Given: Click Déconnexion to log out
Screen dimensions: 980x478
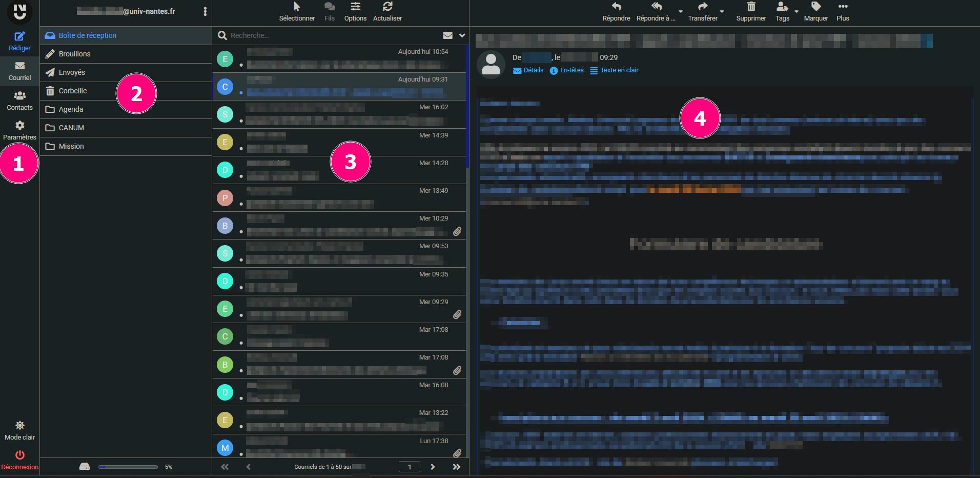Looking at the screenshot, I should (x=19, y=459).
